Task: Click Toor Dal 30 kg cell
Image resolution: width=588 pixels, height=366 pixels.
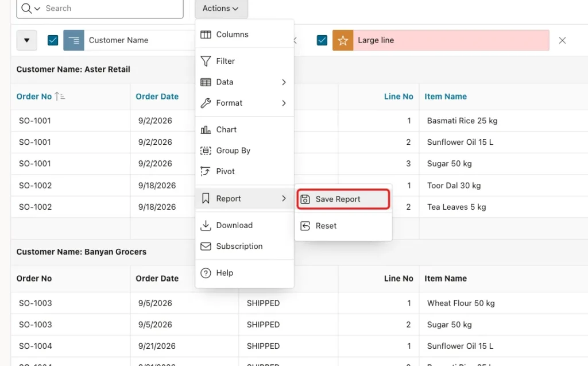Action: [x=454, y=186]
